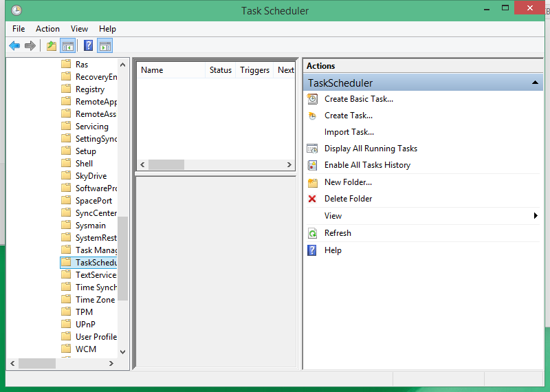Viewport: 550px width, 392px height.
Task: Click the tree pane scroll down arrow
Action: coord(123,351)
